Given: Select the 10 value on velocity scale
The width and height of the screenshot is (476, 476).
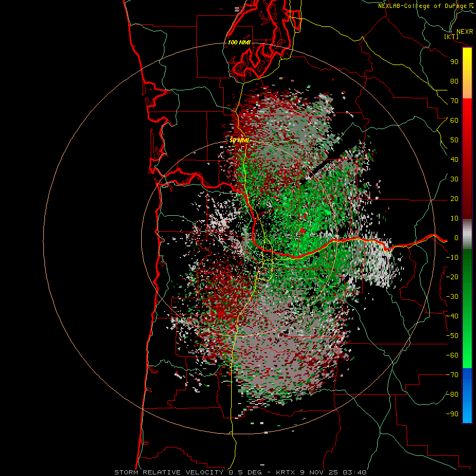Looking at the screenshot, I should [454, 218].
